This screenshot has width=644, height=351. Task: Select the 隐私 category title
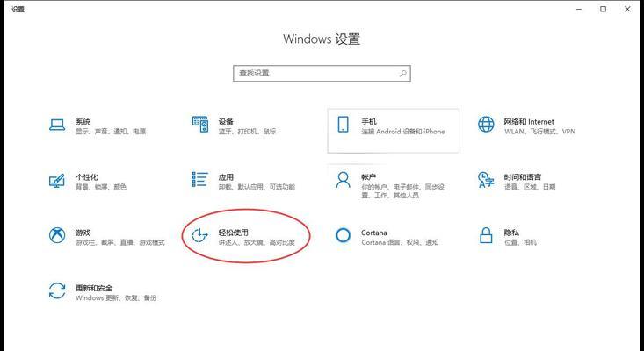[511, 233]
